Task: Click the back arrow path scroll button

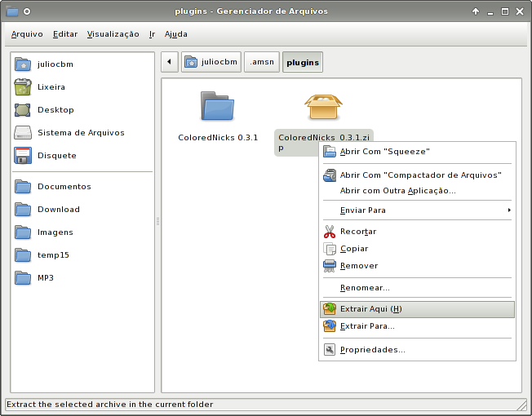Action: coord(169,62)
